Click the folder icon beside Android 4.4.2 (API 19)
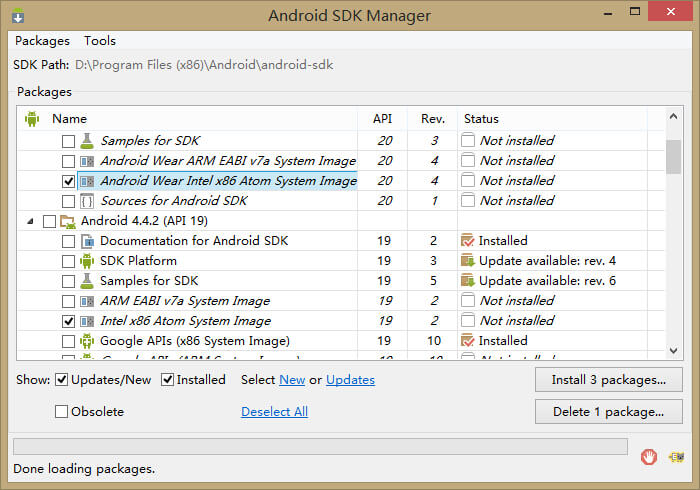 pos(67,221)
